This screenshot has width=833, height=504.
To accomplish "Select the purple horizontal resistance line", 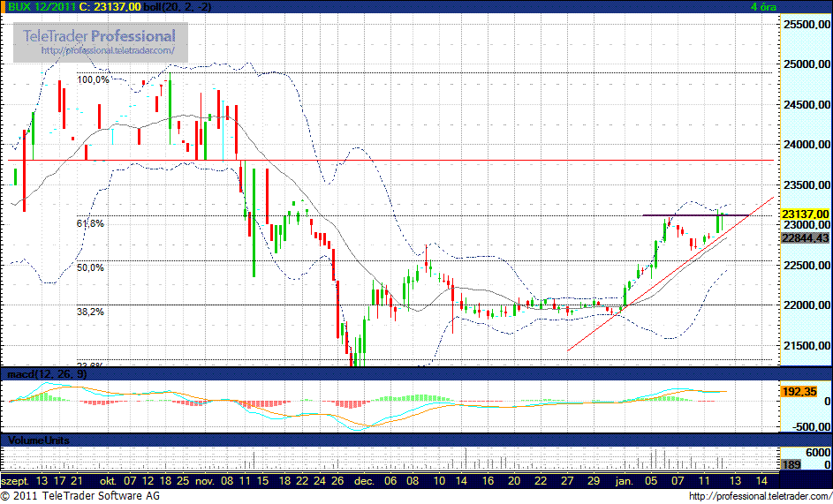I will [695, 214].
